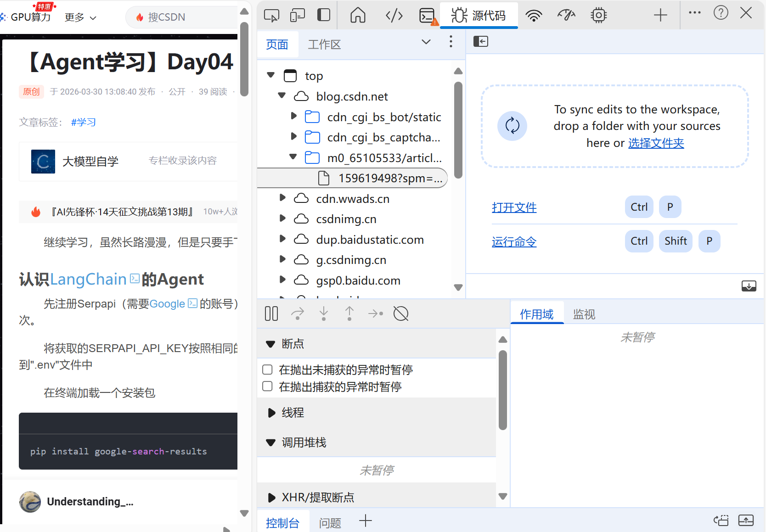Expand the dup.baidustatic.com domain
The height and width of the screenshot is (532, 766).
(x=283, y=239)
